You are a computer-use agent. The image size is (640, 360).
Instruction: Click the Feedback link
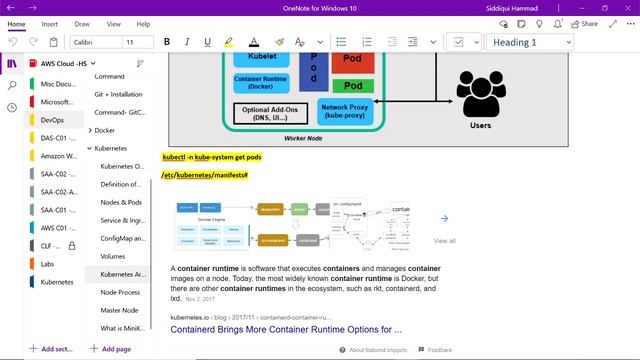[435, 350]
